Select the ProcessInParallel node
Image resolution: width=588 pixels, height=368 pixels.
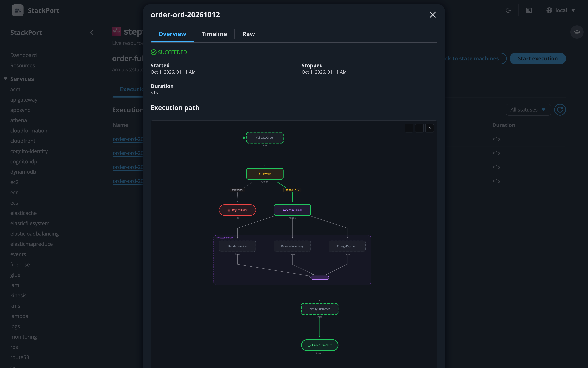pyautogui.click(x=292, y=210)
